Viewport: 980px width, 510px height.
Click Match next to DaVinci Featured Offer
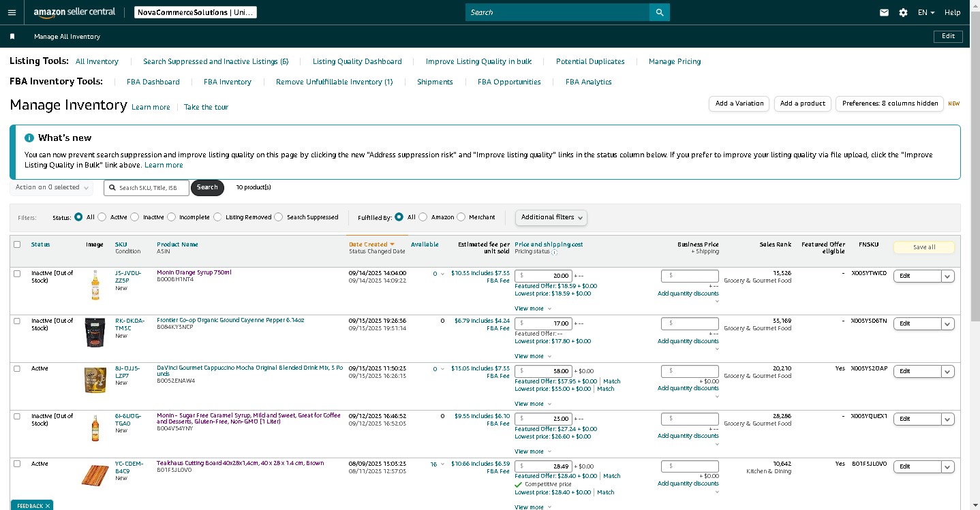click(612, 381)
